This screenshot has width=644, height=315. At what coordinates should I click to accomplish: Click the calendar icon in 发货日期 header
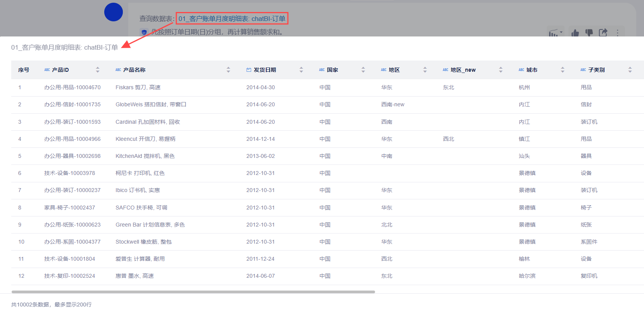[x=249, y=70]
